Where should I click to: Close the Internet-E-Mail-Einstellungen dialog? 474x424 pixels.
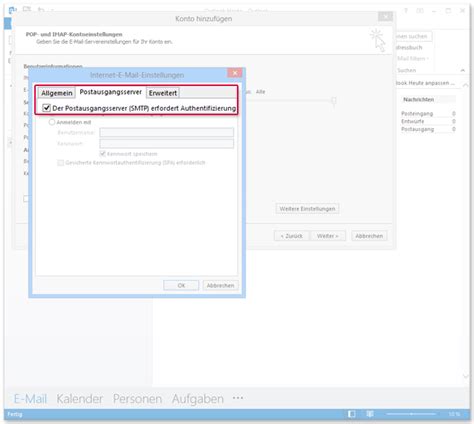coord(235,73)
